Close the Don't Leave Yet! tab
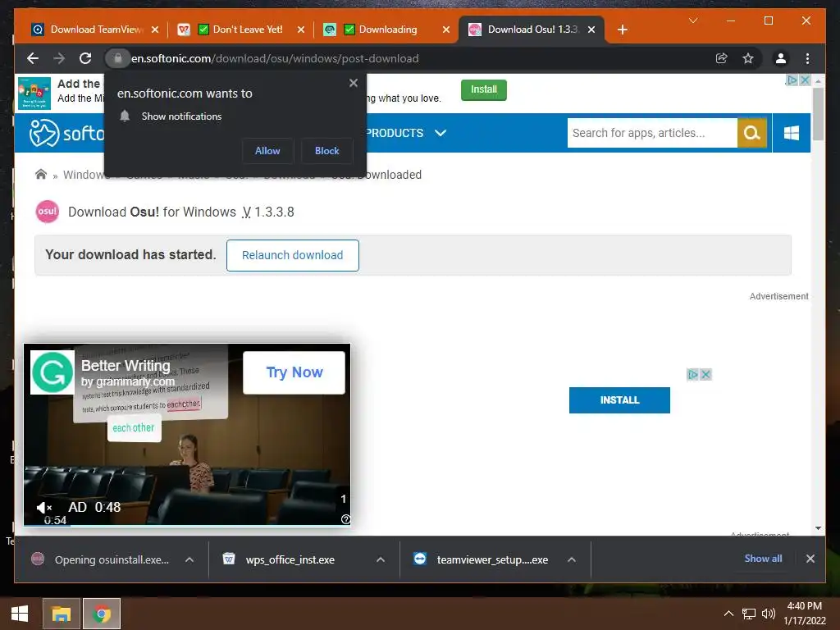Image resolution: width=840 pixels, height=630 pixels. tap(301, 30)
